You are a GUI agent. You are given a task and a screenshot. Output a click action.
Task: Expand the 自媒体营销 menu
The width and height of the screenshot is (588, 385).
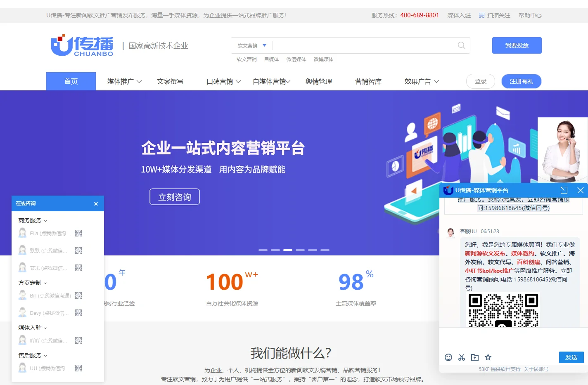tap(272, 82)
